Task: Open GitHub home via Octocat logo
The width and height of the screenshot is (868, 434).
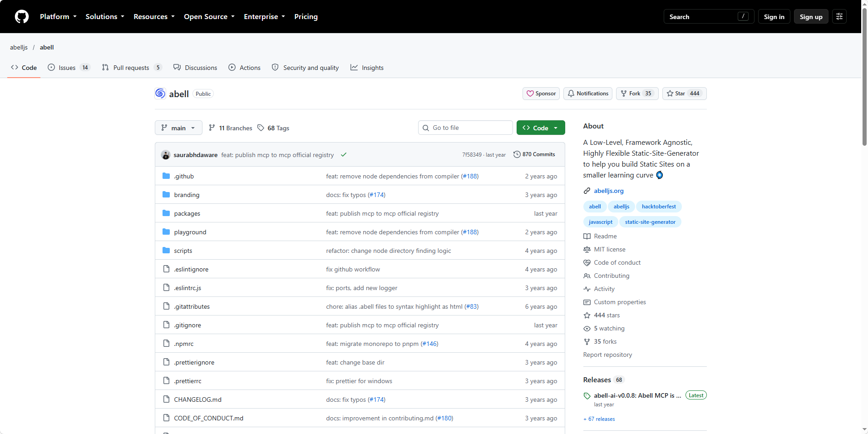Action: point(22,17)
